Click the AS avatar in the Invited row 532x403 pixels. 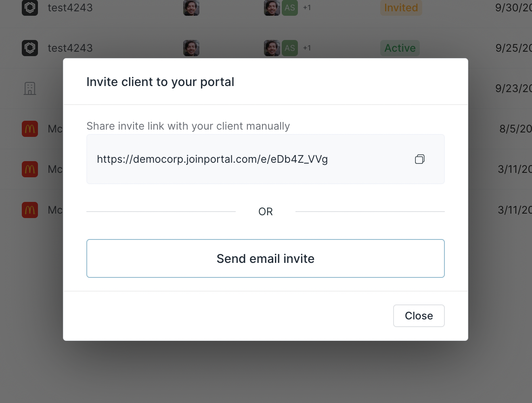coord(290,8)
